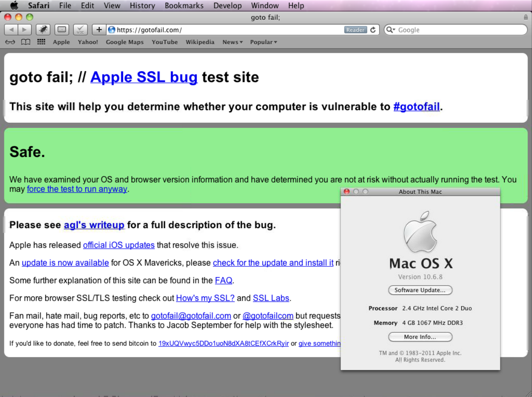The height and width of the screenshot is (397, 532).
Task: Click Version 10.6.8 text in About This Mac
Action: pyautogui.click(x=420, y=277)
